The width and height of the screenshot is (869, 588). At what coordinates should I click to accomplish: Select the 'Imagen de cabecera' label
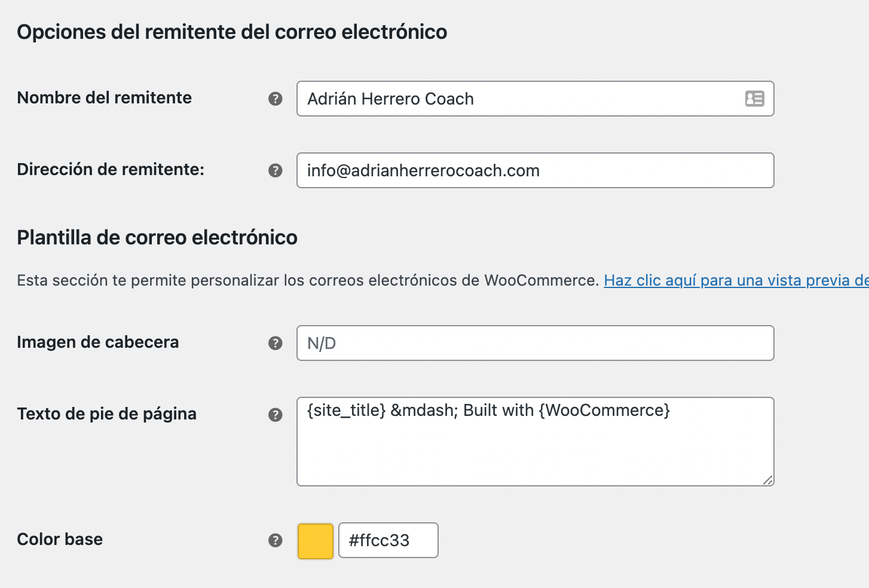[x=98, y=342]
